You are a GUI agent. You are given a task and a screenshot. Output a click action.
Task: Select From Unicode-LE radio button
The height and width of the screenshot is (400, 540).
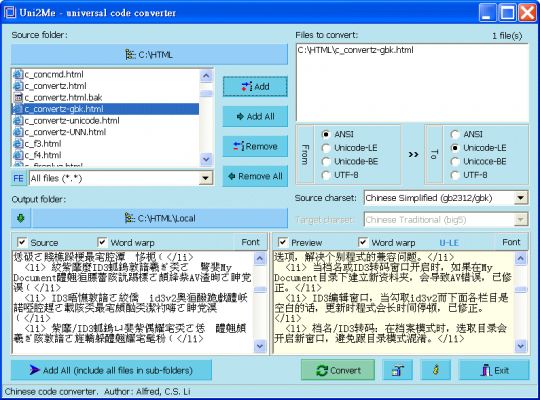326,148
